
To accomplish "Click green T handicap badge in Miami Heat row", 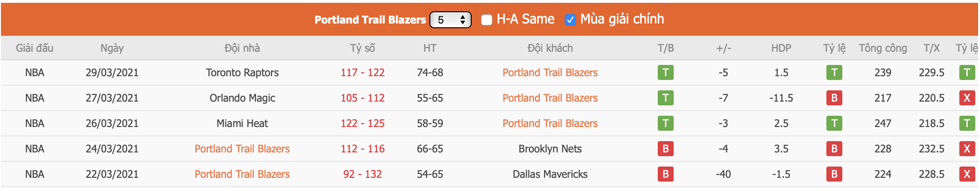I will click(x=834, y=123).
